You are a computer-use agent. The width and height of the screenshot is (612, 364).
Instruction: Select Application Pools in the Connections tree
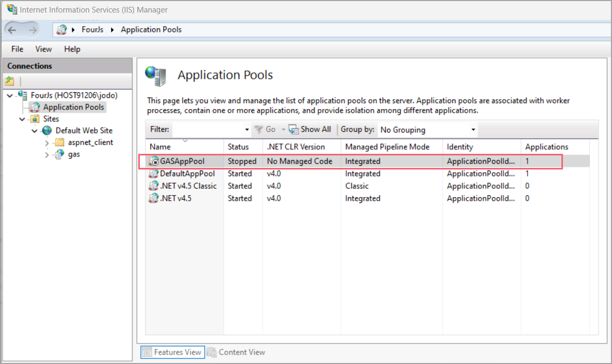(73, 107)
